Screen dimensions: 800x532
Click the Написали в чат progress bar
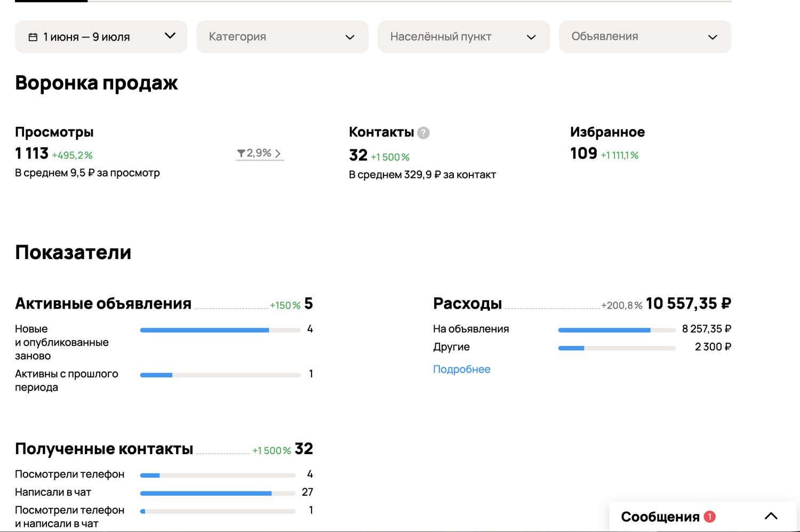click(218, 493)
